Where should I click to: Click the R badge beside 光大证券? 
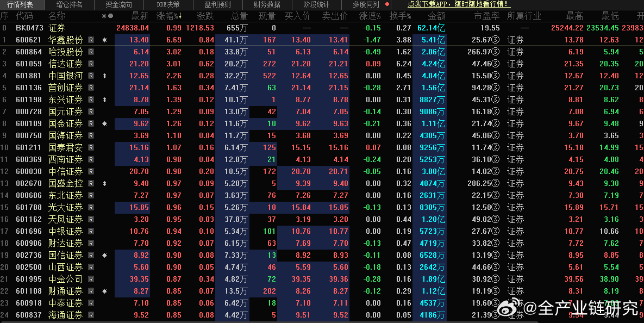tap(91, 207)
